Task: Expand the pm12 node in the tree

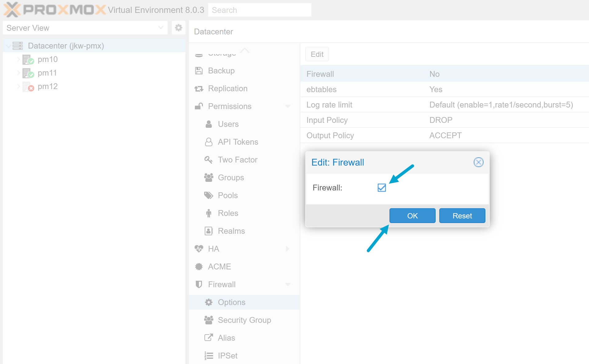Action: (x=18, y=86)
